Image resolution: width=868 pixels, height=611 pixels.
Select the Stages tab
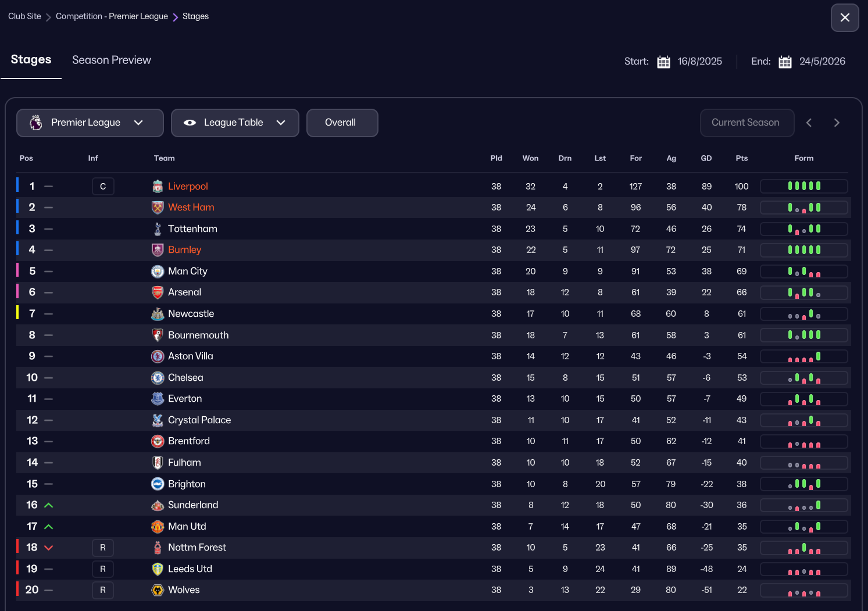(31, 60)
